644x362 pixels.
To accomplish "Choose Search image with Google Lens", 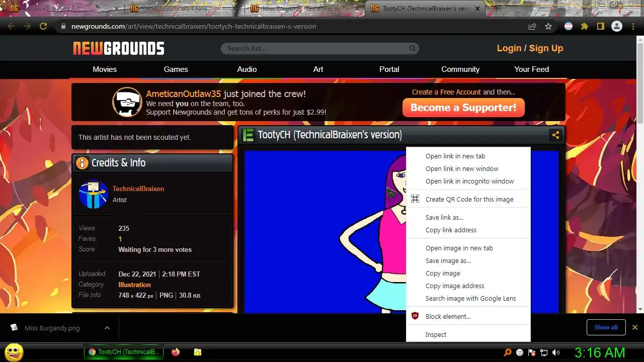I will (468, 298).
